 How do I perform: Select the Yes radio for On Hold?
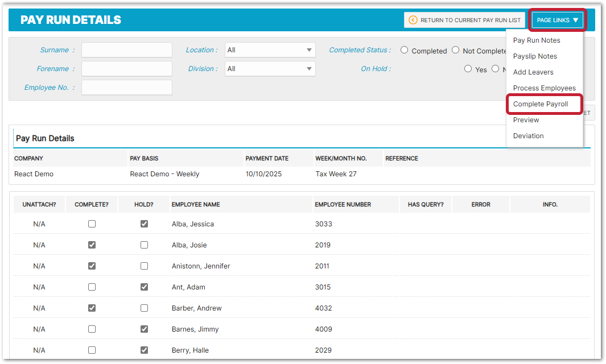coord(468,69)
